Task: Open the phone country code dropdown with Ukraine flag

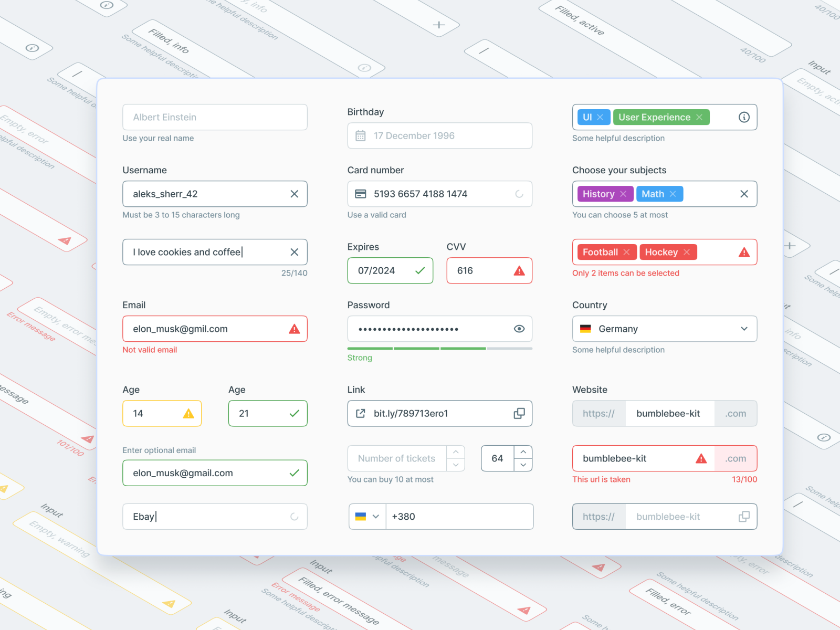Action: pos(367,516)
